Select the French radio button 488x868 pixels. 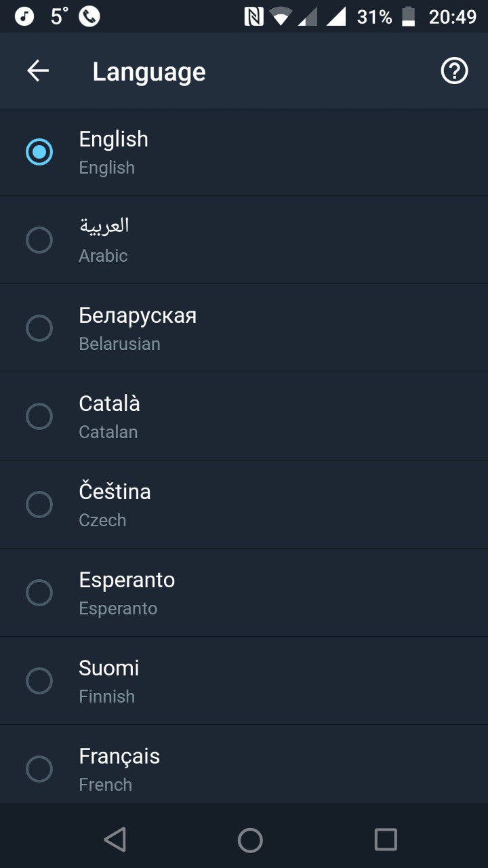point(39,769)
